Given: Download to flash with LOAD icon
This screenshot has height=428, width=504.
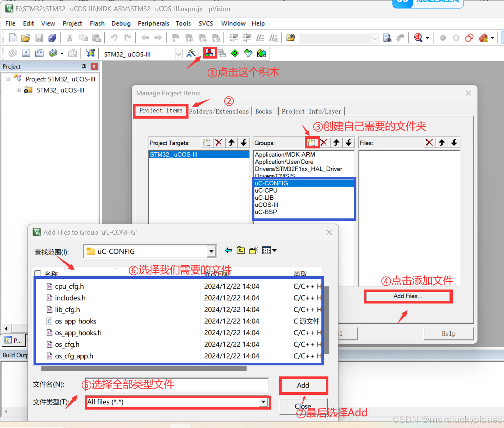Looking at the screenshot, I should (91, 53).
